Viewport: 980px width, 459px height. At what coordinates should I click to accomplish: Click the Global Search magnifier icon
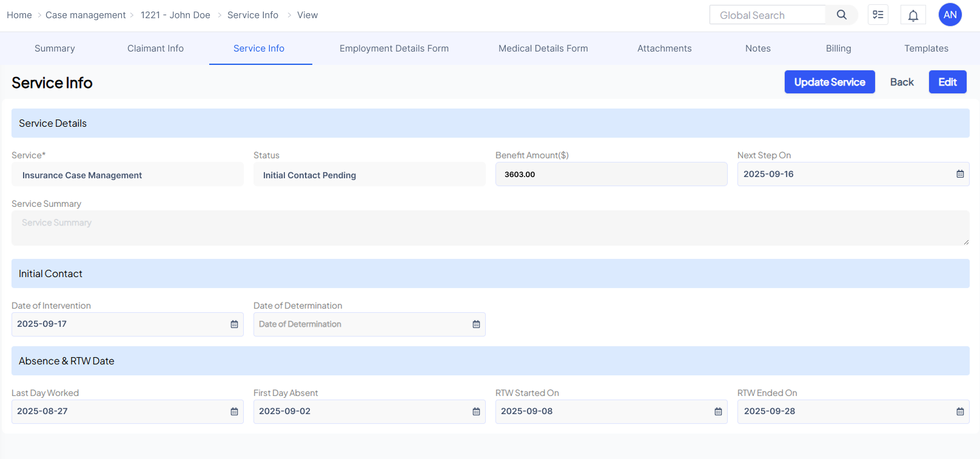tap(841, 15)
